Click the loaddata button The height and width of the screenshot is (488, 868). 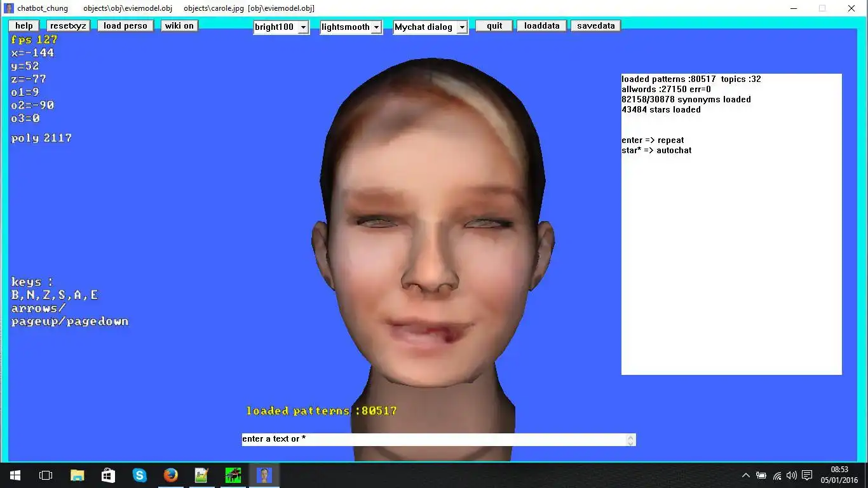click(541, 26)
